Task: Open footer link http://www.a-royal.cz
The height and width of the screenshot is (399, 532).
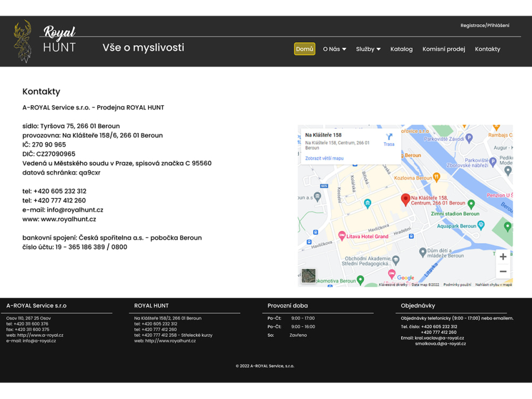Action: tap(40, 335)
